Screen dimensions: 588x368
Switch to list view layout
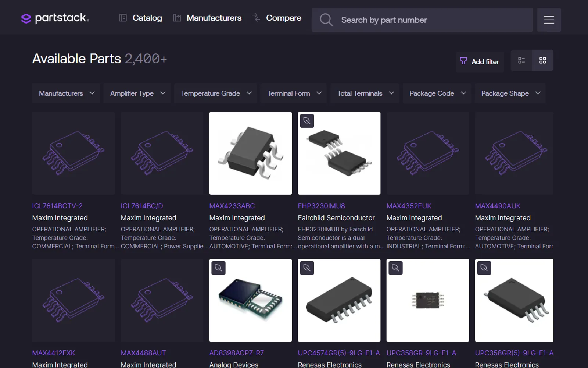(x=521, y=60)
